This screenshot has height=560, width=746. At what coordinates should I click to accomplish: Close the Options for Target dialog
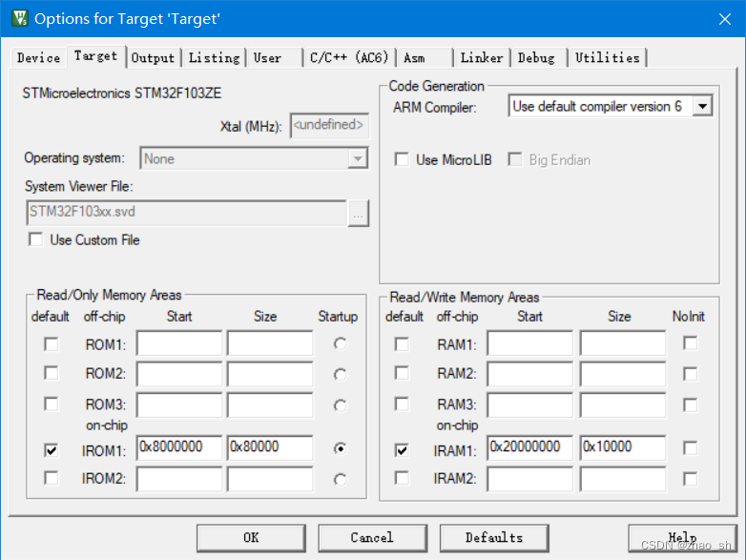725,19
